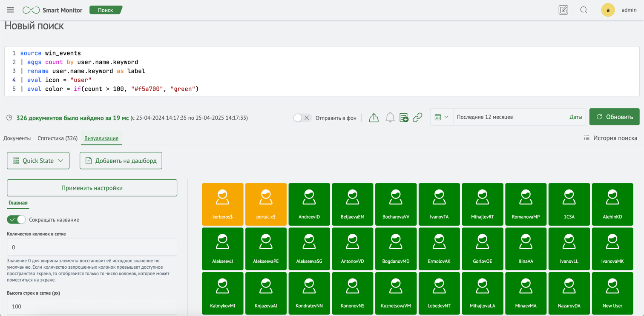Screen dimensions: 644x316
Task: Click the admin username label
Action: click(x=629, y=10)
